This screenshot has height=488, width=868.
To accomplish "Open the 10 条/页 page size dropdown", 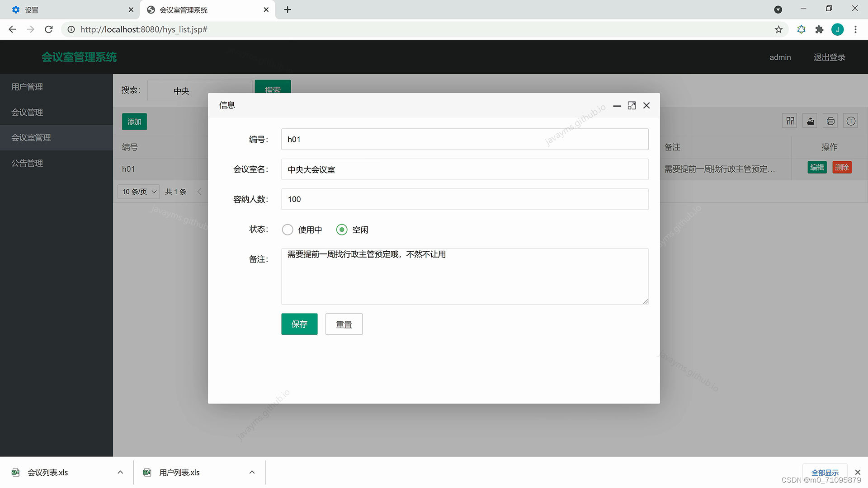I will [x=138, y=192].
